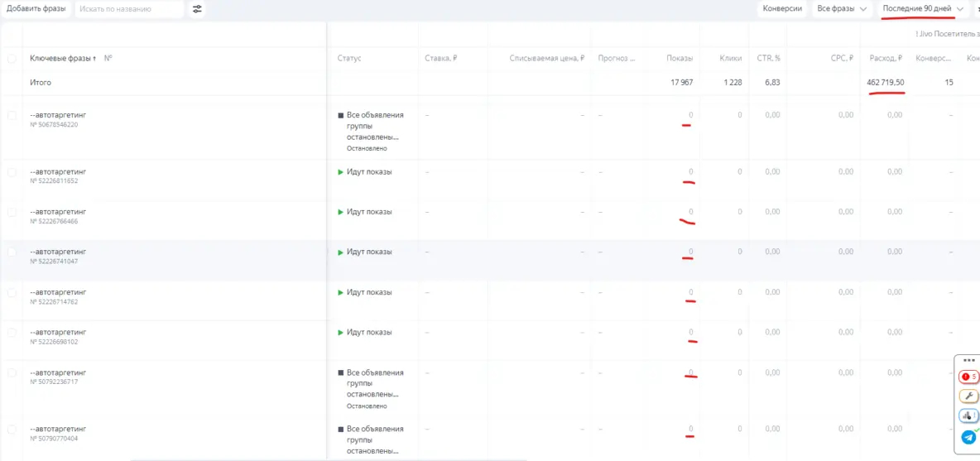Image resolution: width=980 pixels, height=461 pixels.
Task: Open the 'Все фразы' filter dropdown
Action: click(x=842, y=9)
